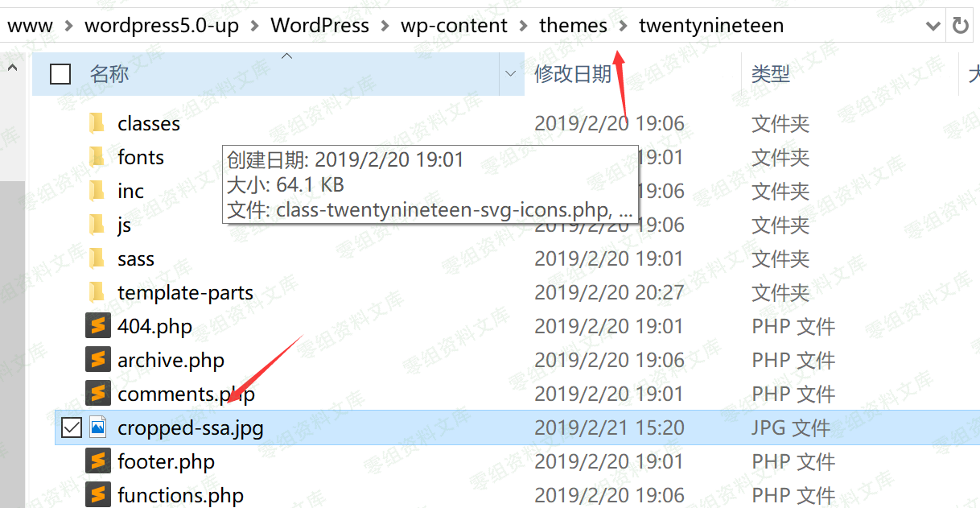Click the classes folder icon

tap(97, 123)
